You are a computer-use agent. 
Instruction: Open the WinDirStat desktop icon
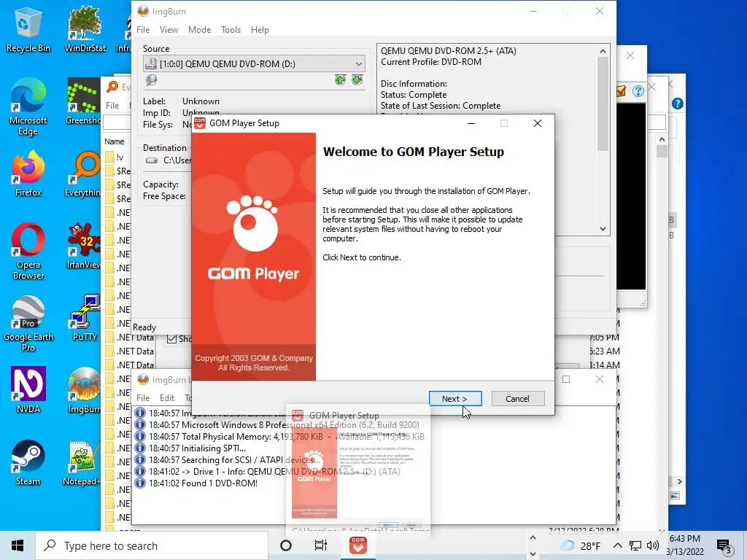click(85, 30)
